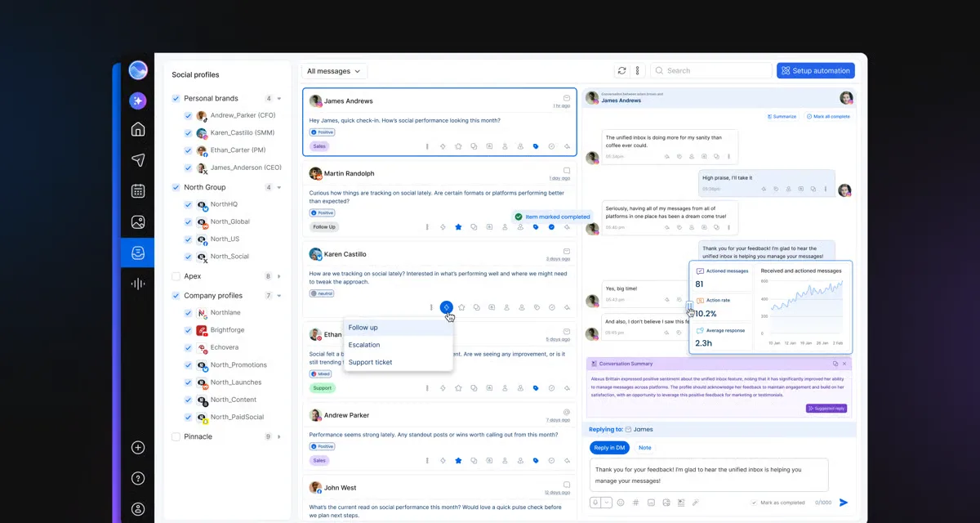Star the James Andrews message
The image size is (980, 523).
(458, 146)
